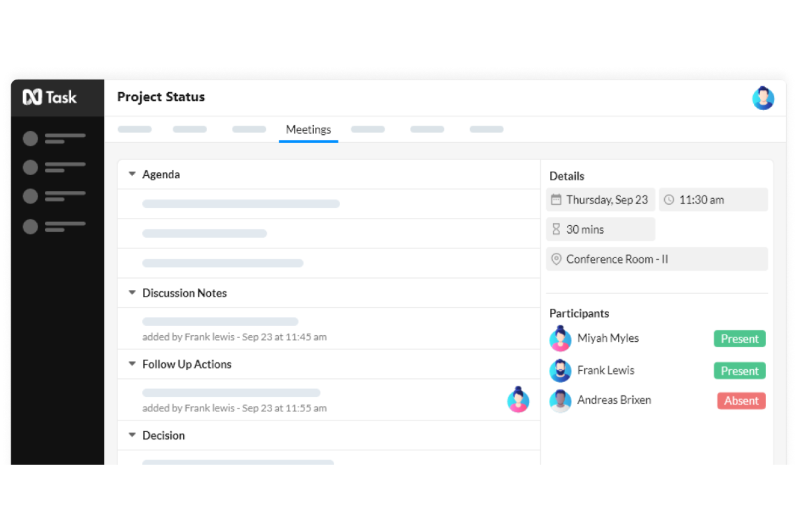Click the location pin for Conference Room - II
Image resolution: width=798 pixels, height=532 pixels.
556,259
